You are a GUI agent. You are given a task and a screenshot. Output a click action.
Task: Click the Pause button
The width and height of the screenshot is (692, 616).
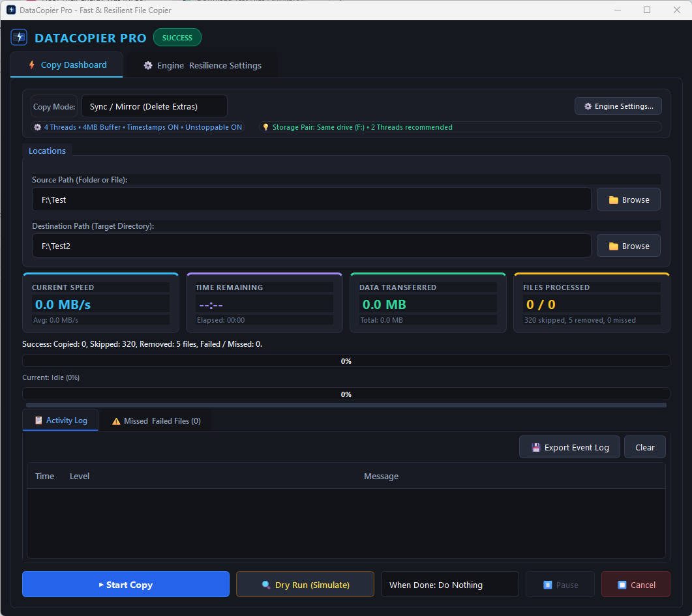point(560,584)
